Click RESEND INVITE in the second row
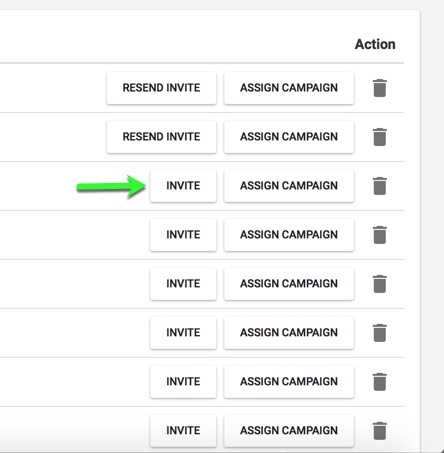Viewport: 444px width, 453px height. 161,137
